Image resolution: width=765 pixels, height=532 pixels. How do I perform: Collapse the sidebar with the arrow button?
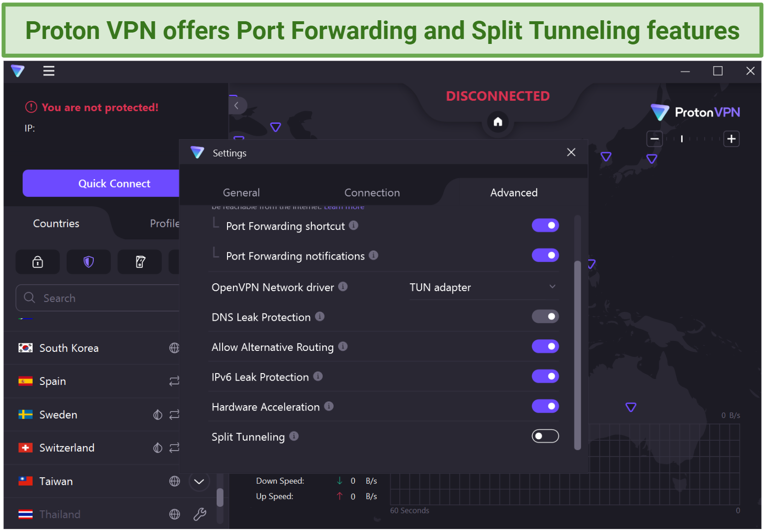(x=237, y=105)
